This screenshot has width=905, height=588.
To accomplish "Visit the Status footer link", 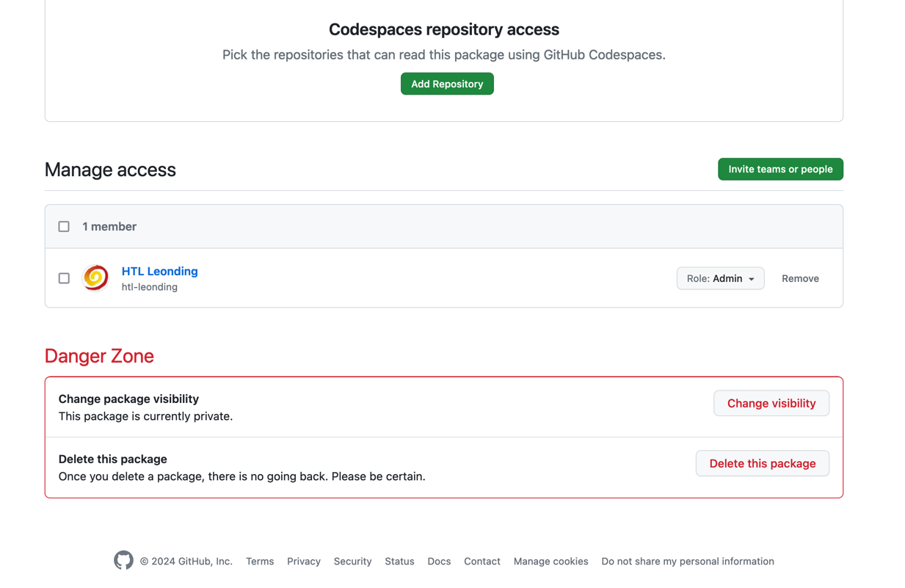I will pos(399,562).
